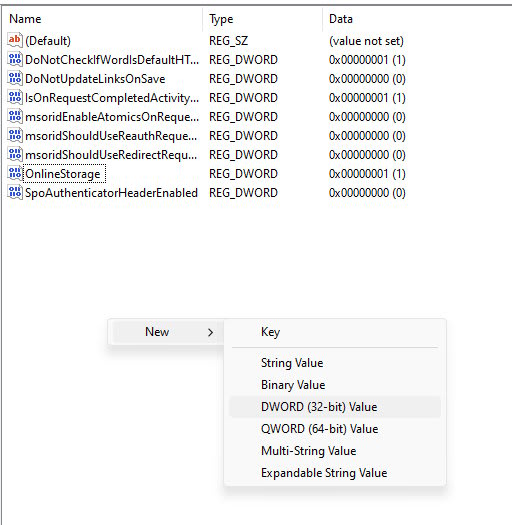Click REG_DWORD type in OnlineStorage row
Image resolution: width=512 pixels, height=525 pixels.
243,174
